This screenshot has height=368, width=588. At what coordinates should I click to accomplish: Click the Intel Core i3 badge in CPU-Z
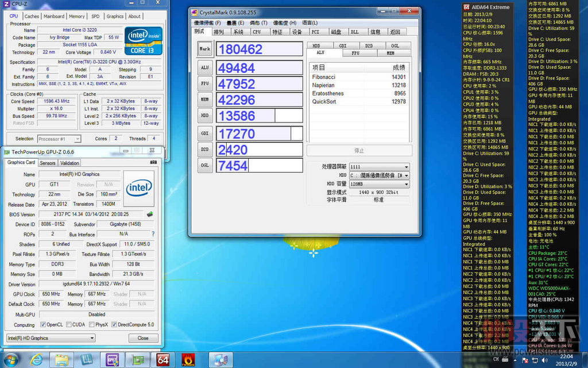click(x=144, y=41)
